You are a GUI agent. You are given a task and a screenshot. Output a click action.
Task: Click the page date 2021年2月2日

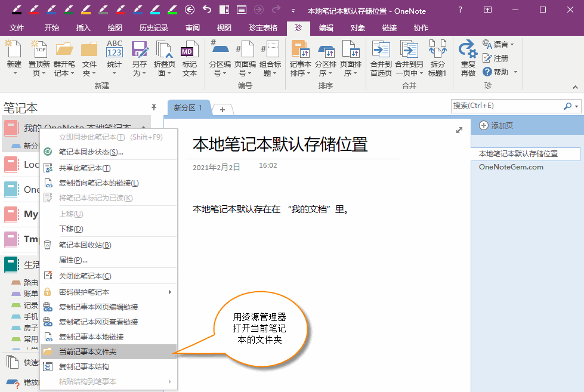click(x=217, y=167)
